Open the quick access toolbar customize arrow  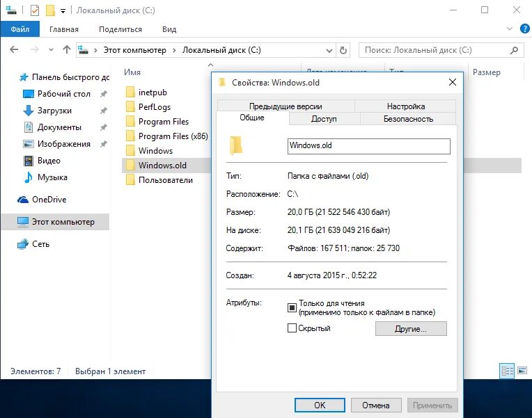[63, 11]
